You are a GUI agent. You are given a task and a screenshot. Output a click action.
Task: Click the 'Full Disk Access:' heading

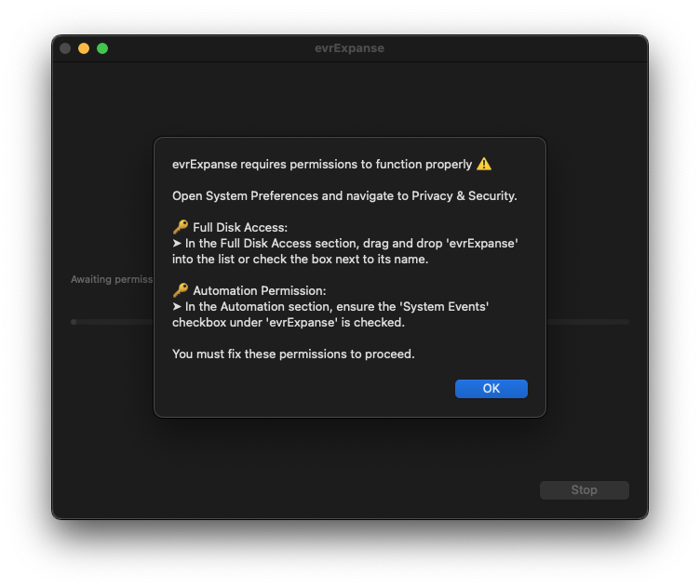pos(240,227)
